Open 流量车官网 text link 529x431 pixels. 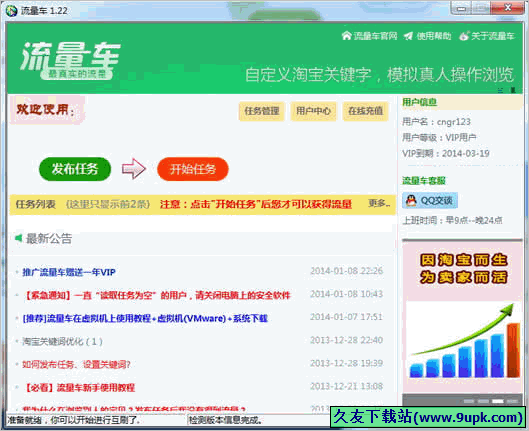(x=375, y=36)
